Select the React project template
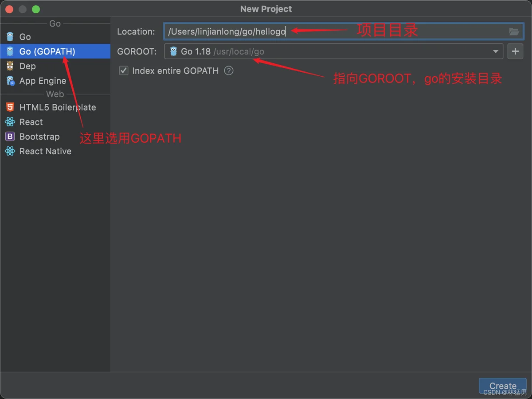Image resolution: width=532 pixels, height=399 pixels. click(55, 122)
